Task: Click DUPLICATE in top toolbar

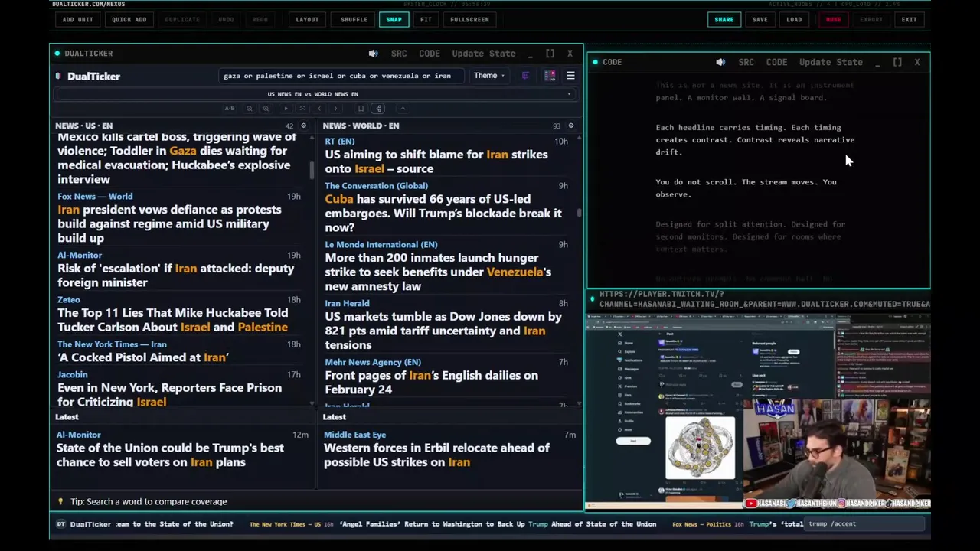Action: point(182,19)
